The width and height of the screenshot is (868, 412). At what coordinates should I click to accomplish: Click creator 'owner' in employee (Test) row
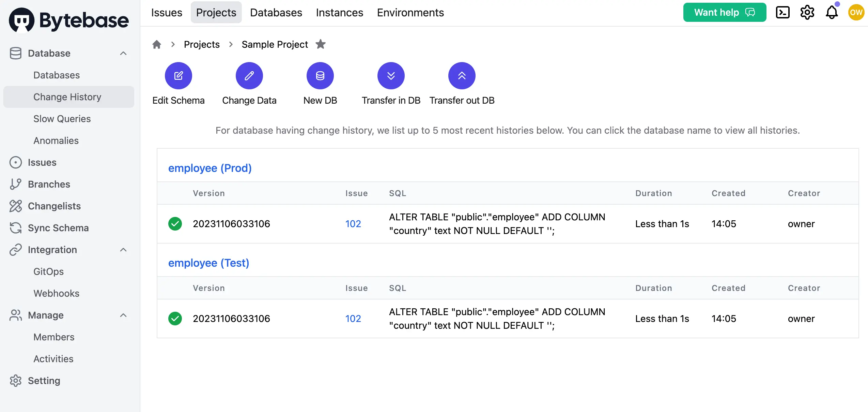801,319
